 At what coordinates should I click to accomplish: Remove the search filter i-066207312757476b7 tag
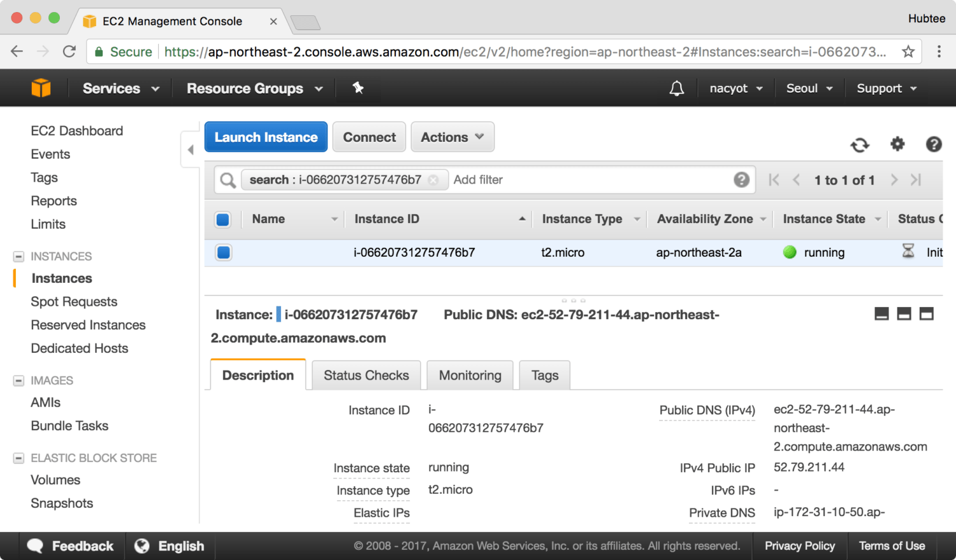(433, 180)
